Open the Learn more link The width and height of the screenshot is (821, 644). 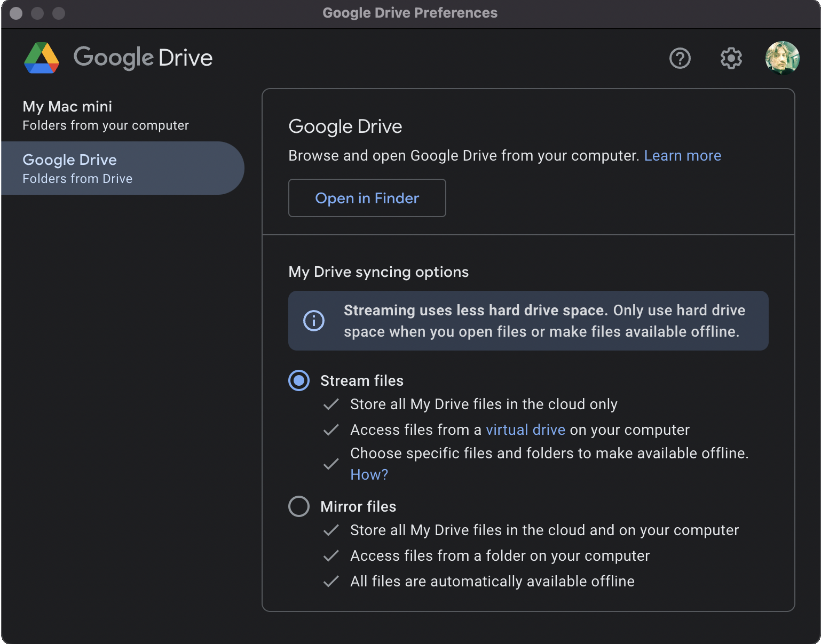click(683, 155)
